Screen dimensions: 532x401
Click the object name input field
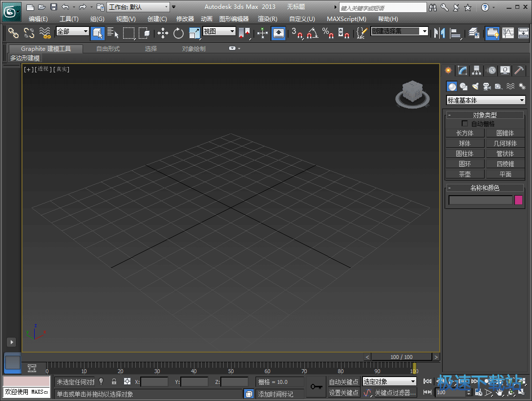click(480, 200)
